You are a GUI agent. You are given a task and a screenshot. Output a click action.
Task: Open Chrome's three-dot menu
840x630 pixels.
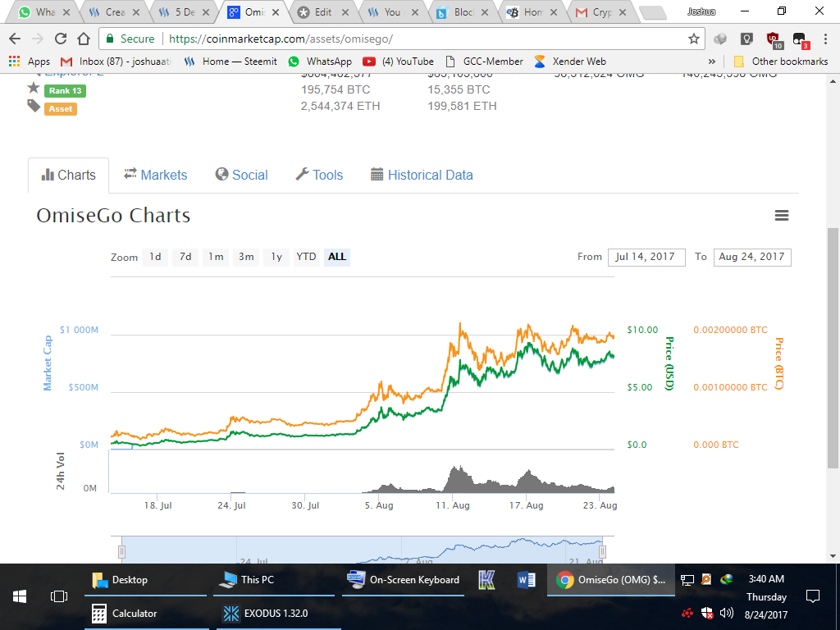click(x=825, y=39)
